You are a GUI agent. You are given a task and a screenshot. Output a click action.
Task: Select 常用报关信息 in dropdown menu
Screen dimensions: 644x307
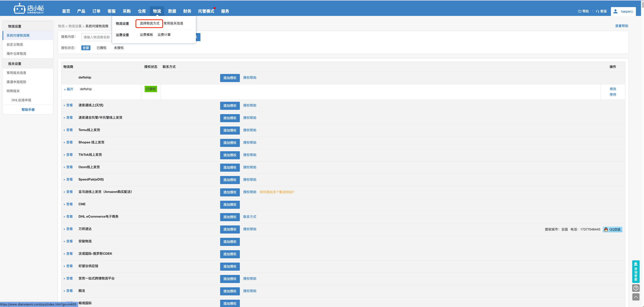point(173,23)
